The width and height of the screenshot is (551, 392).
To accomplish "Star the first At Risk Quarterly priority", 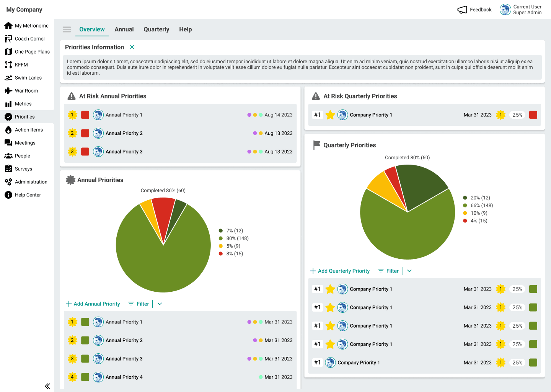I will 330,114.
